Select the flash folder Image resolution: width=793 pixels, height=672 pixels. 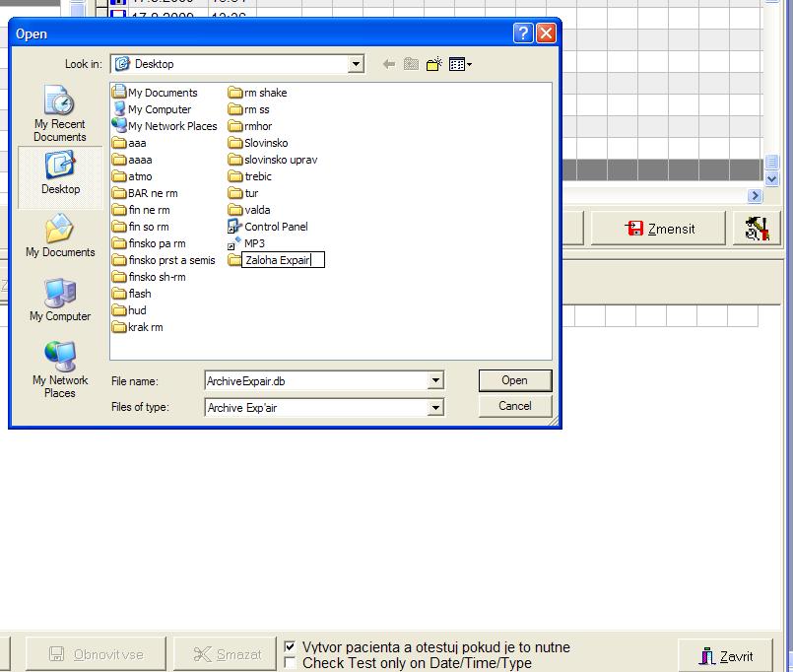coord(132,293)
